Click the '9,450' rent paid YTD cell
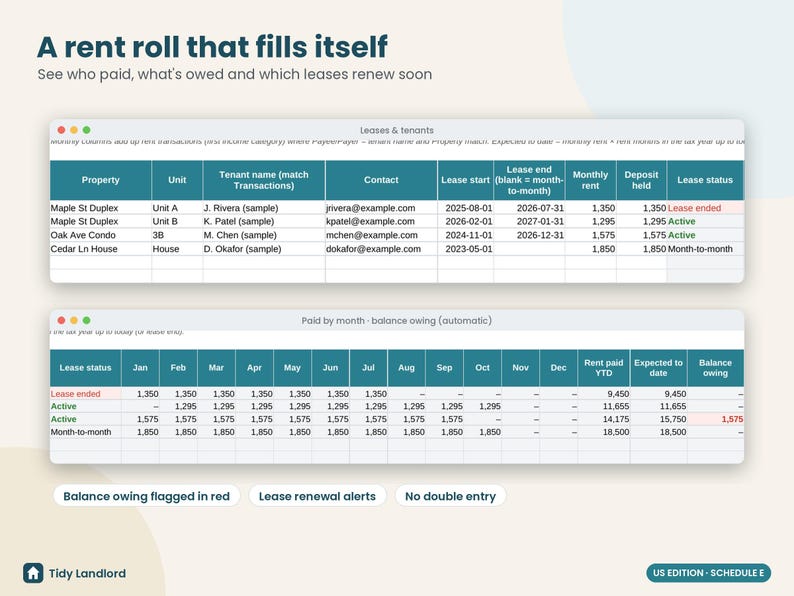794x596 pixels. tap(604, 394)
